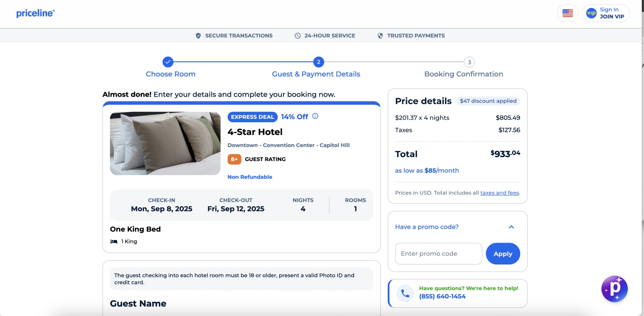This screenshot has width=644, height=316.
Task: Focus the Enter promo code field
Action: point(439,254)
